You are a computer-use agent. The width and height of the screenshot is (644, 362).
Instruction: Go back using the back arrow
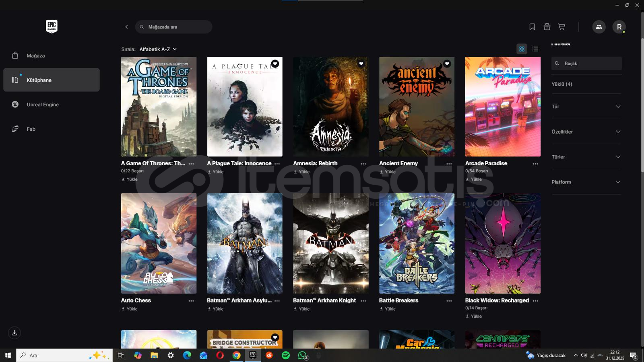point(126,27)
